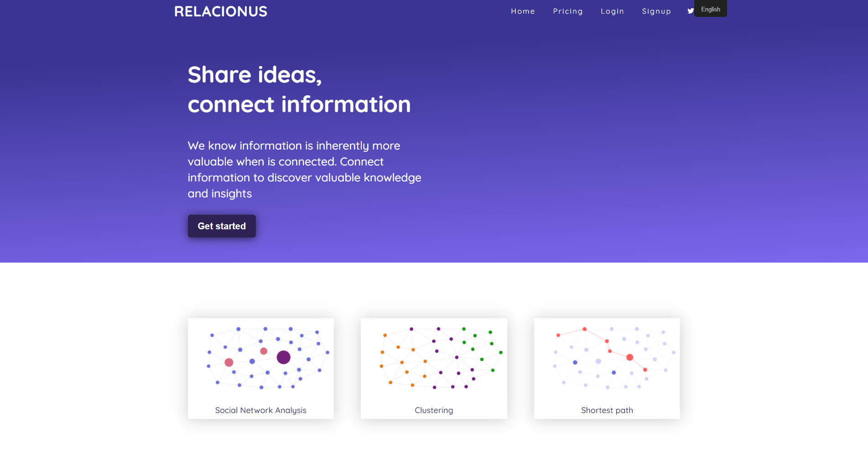
Task: Click the Get started button
Action: 222,226
